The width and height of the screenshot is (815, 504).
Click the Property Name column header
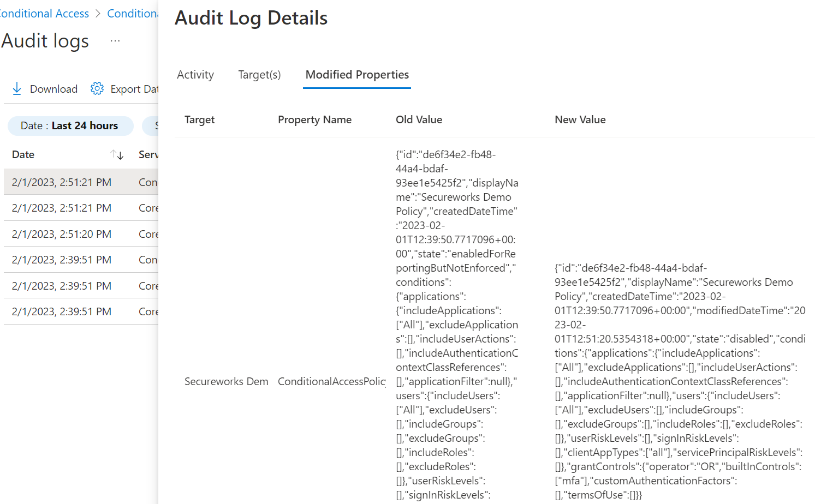pos(314,119)
